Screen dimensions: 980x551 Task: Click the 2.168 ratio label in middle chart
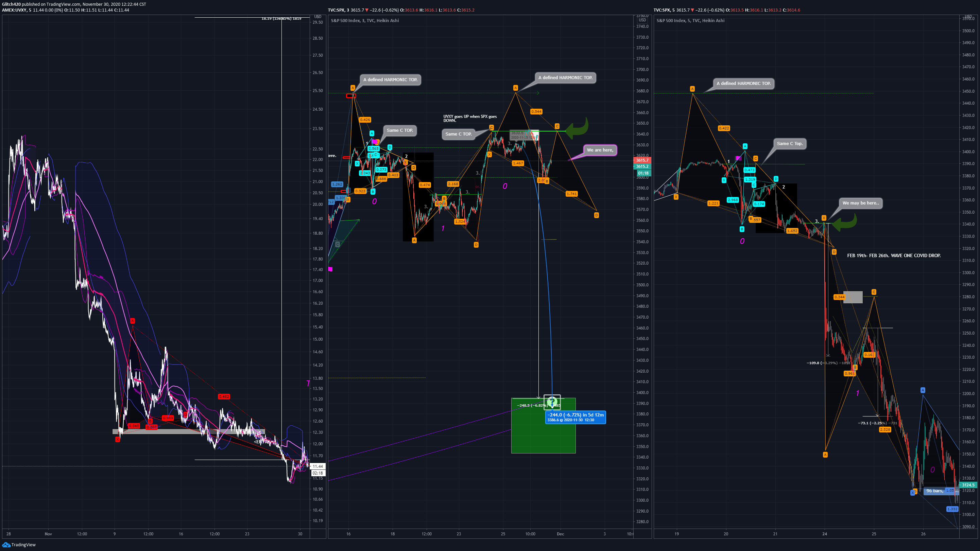coord(453,184)
